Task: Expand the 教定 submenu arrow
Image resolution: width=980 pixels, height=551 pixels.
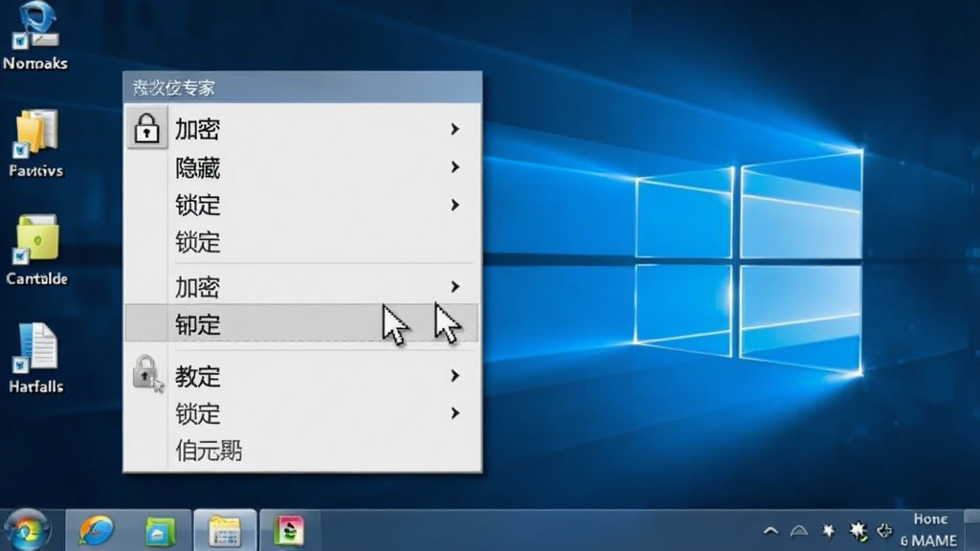Action: point(455,375)
